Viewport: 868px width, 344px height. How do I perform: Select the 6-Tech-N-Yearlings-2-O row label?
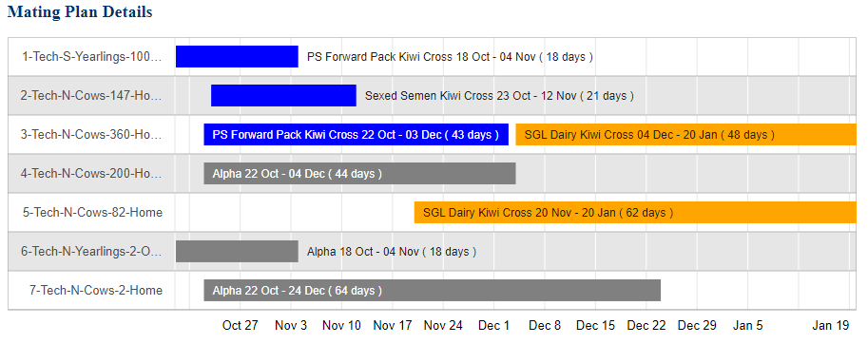(x=91, y=251)
